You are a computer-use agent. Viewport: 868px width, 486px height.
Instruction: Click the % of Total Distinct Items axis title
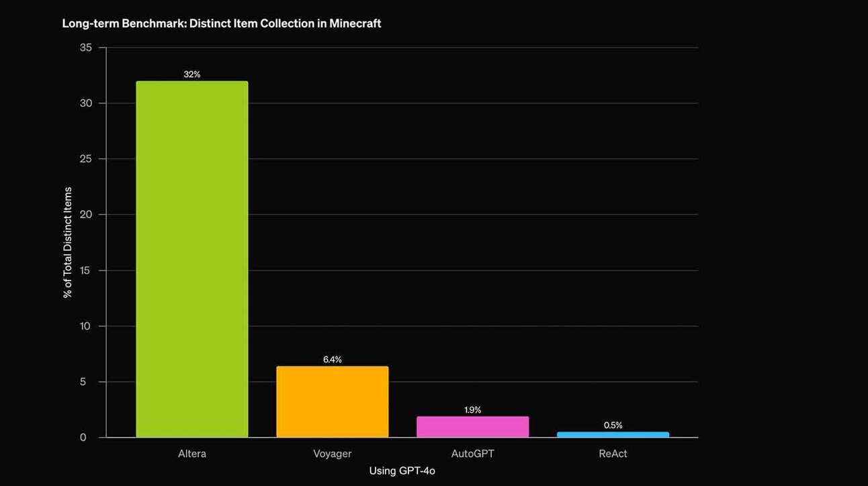[68, 242]
